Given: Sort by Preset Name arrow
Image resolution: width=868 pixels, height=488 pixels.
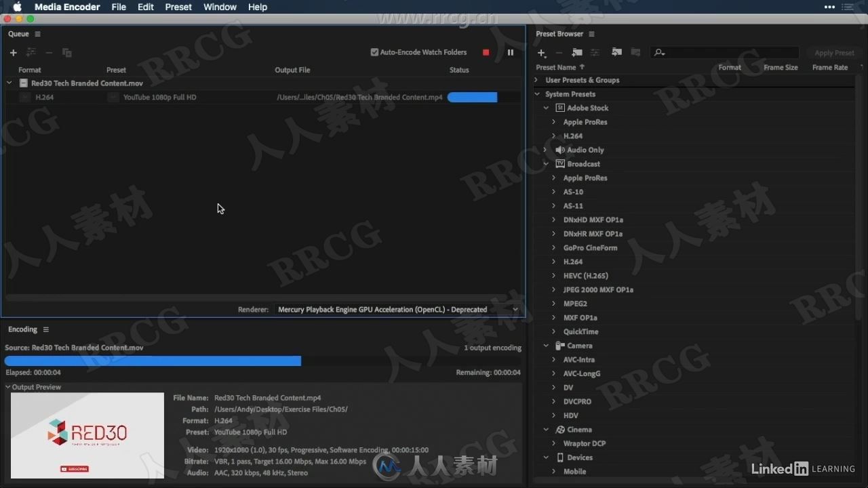Looking at the screenshot, I should [582, 67].
